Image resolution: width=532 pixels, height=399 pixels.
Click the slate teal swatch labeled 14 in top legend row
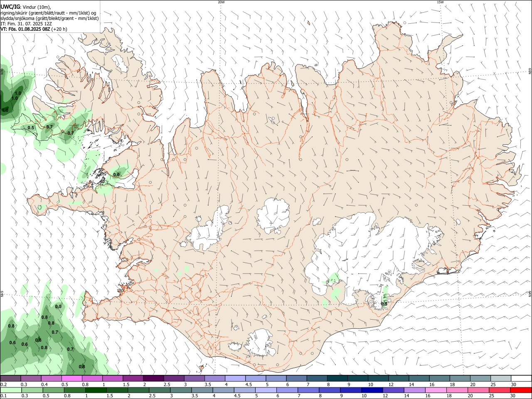419,378
